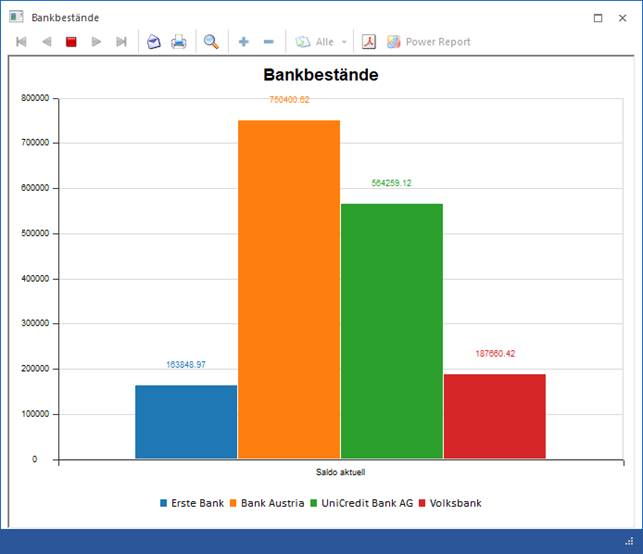This screenshot has height=554, width=643.
Task: Click the Erste Bank legend color swatch
Action: coord(164,503)
